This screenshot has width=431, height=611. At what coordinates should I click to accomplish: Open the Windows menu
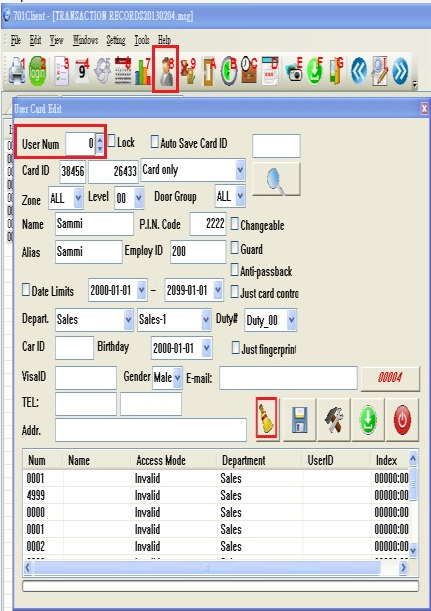coord(85,40)
